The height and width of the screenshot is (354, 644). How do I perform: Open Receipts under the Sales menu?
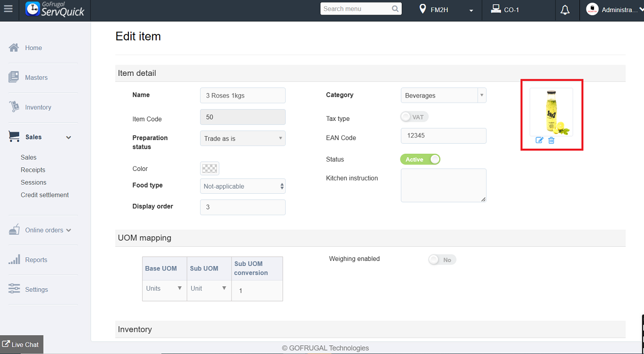[x=33, y=170]
